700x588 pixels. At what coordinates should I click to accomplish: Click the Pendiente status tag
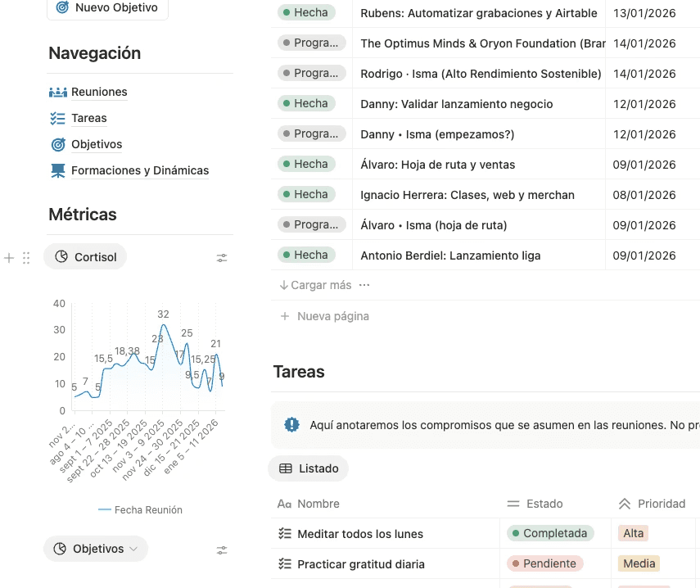pos(545,563)
